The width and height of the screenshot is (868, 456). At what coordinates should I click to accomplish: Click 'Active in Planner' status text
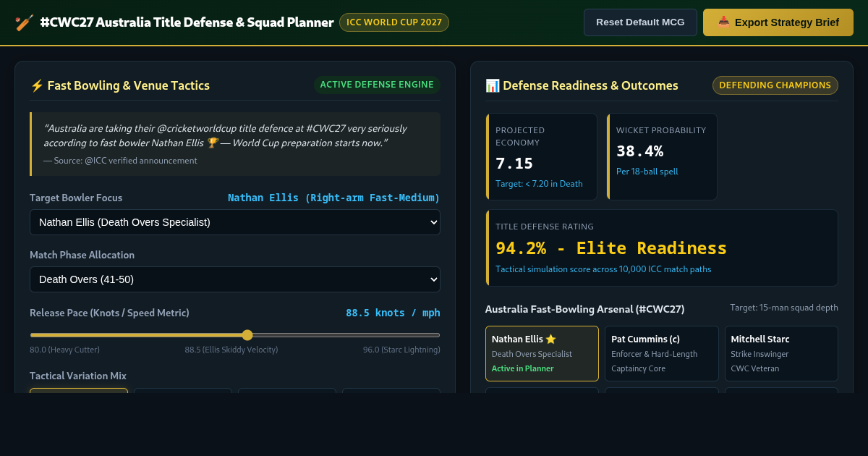click(x=522, y=368)
